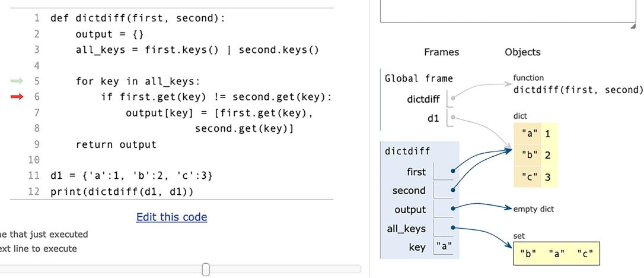Click the return output line of code

pos(116,144)
